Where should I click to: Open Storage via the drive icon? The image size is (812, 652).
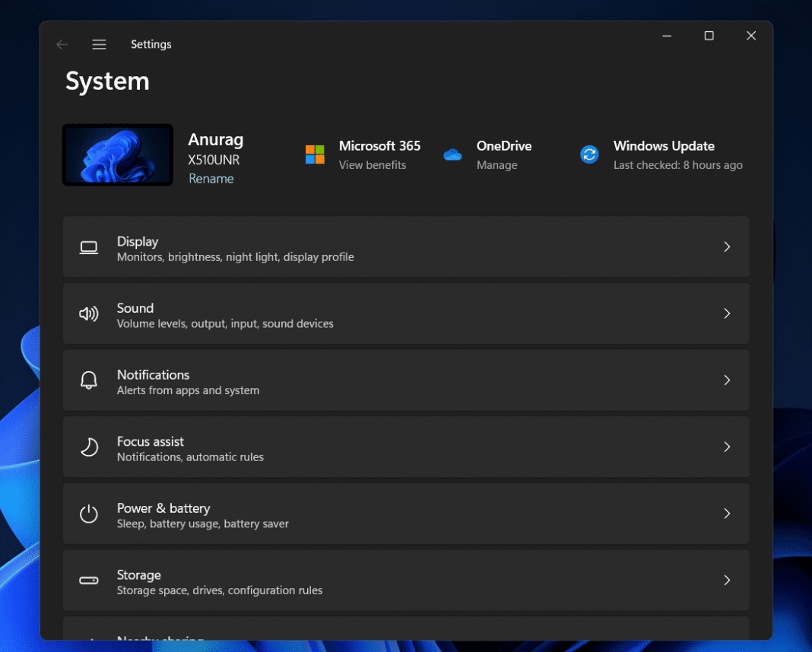click(89, 580)
